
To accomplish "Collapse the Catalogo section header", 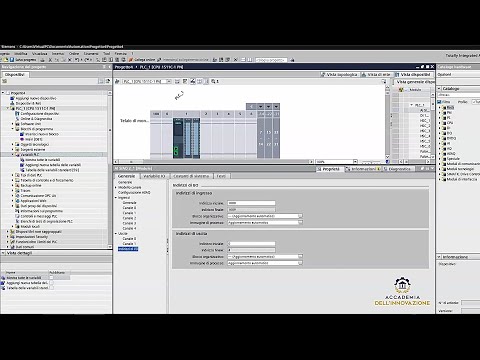I will click(439, 89).
